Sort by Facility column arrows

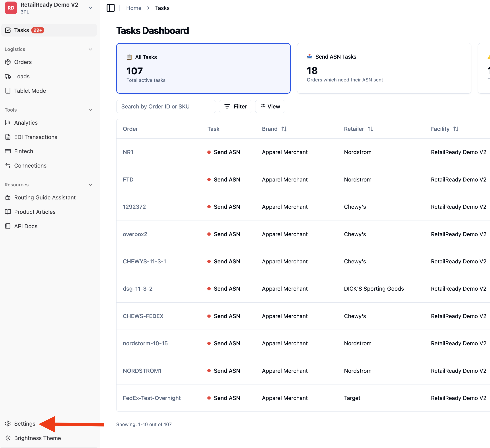pyautogui.click(x=456, y=129)
